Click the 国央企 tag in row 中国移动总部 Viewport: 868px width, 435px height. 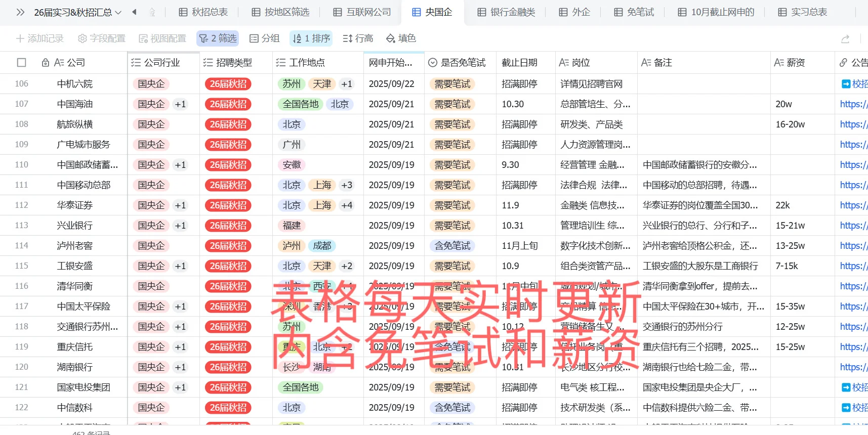click(151, 185)
